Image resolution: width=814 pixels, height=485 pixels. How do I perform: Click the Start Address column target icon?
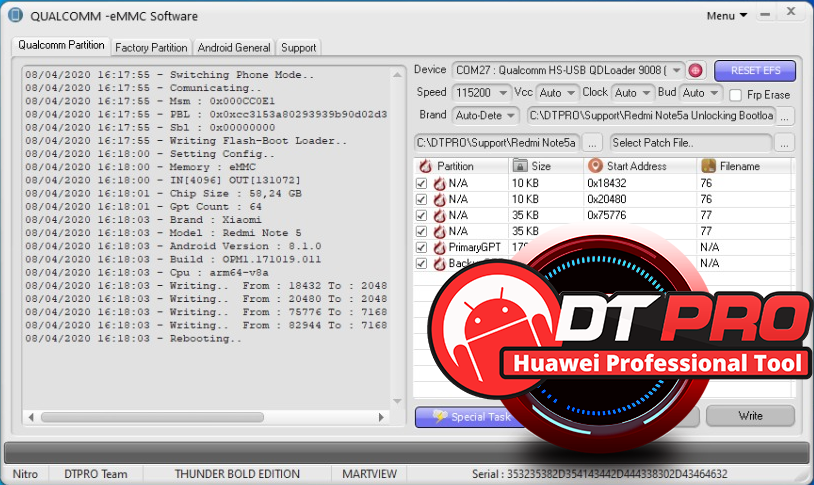tap(595, 166)
